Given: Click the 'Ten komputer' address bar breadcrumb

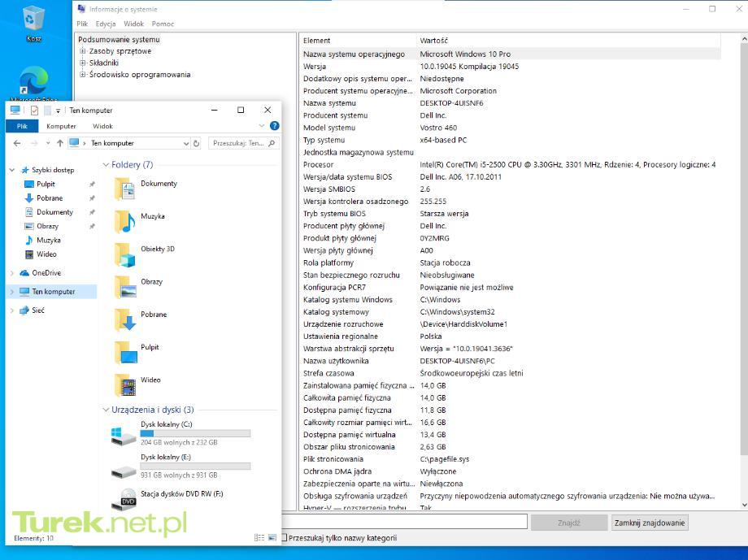Looking at the screenshot, I should click(x=112, y=143).
